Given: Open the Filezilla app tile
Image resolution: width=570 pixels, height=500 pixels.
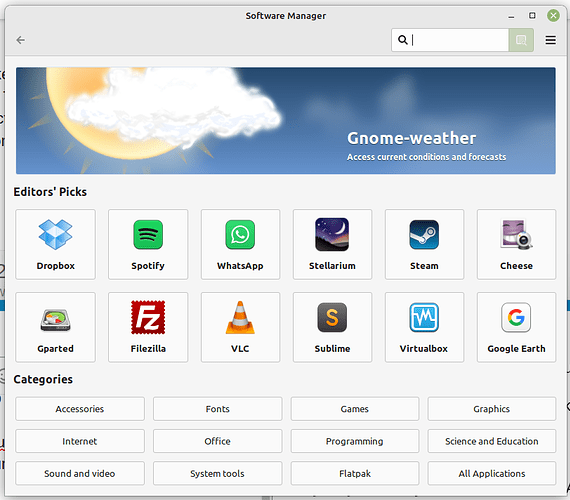Looking at the screenshot, I should tap(148, 327).
